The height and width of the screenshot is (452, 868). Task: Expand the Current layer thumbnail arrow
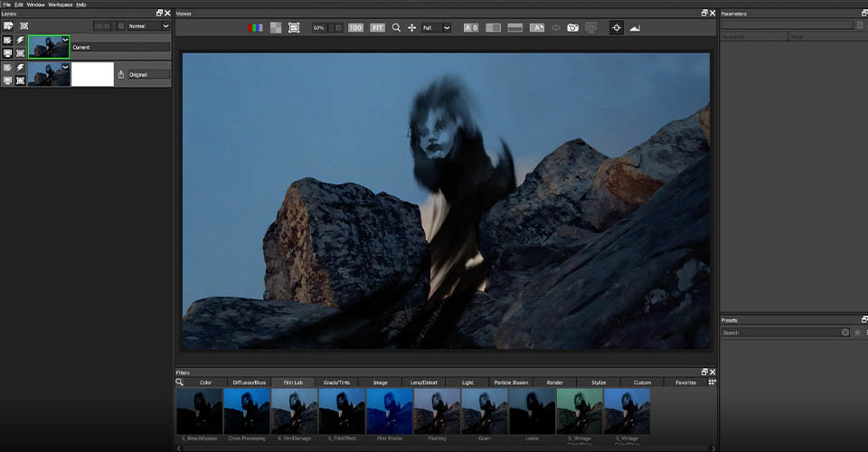pos(65,39)
